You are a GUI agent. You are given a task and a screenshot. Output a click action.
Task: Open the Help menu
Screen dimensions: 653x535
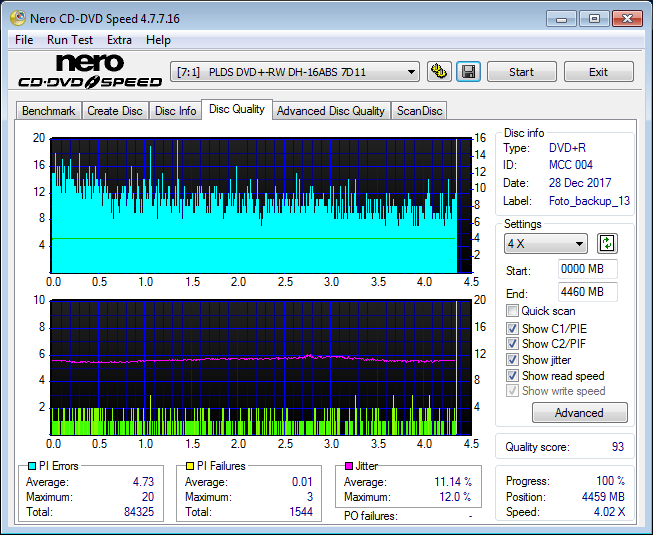click(158, 40)
